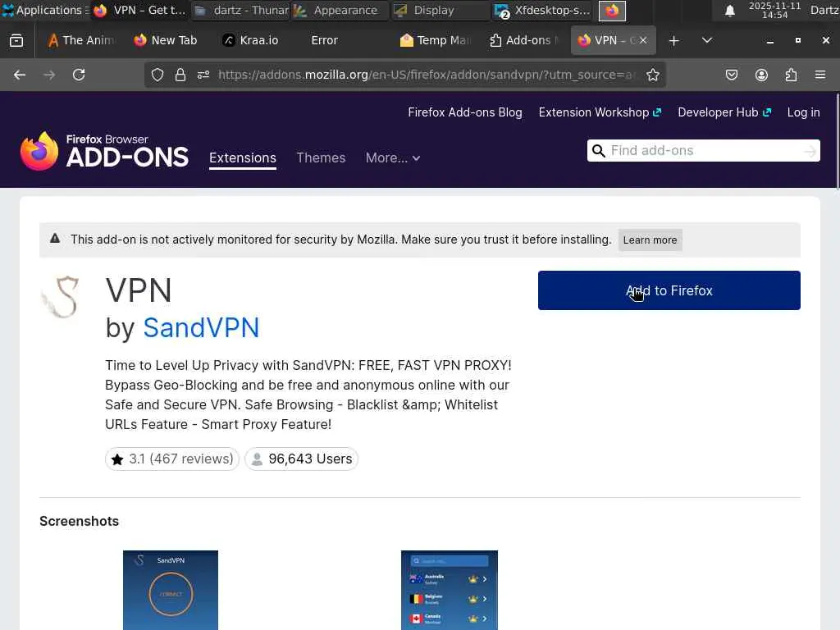Close the VPN tab
Image resolution: width=840 pixels, height=630 pixels.
click(x=643, y=40)
